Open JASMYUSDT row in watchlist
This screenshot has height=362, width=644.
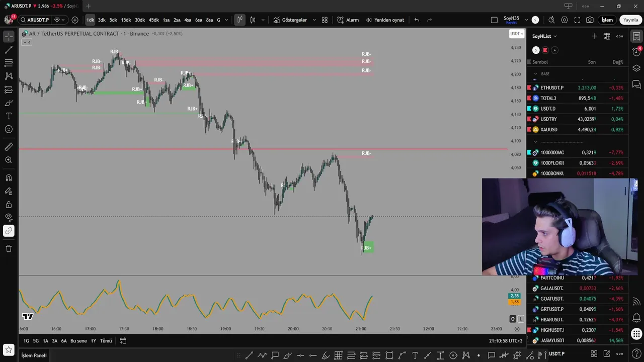pos(577,340)
